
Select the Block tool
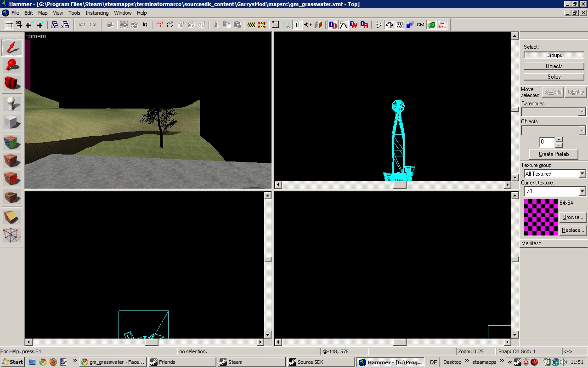[12, 122]
